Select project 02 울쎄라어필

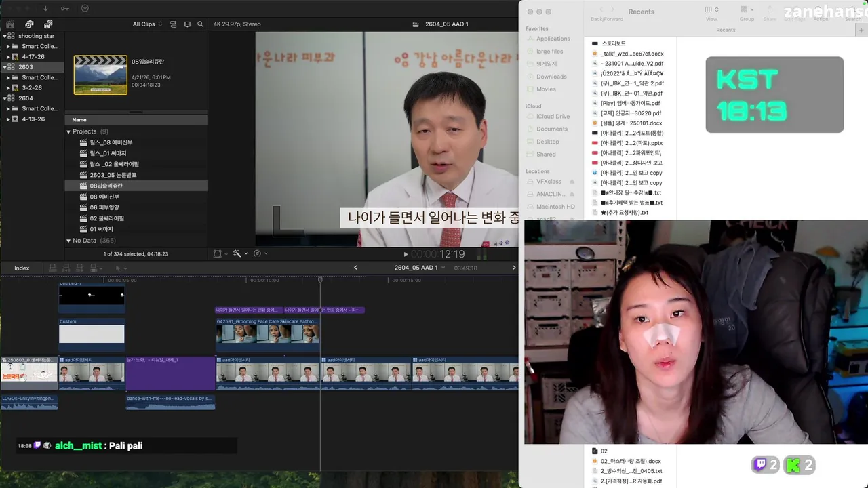coord(106,218)
